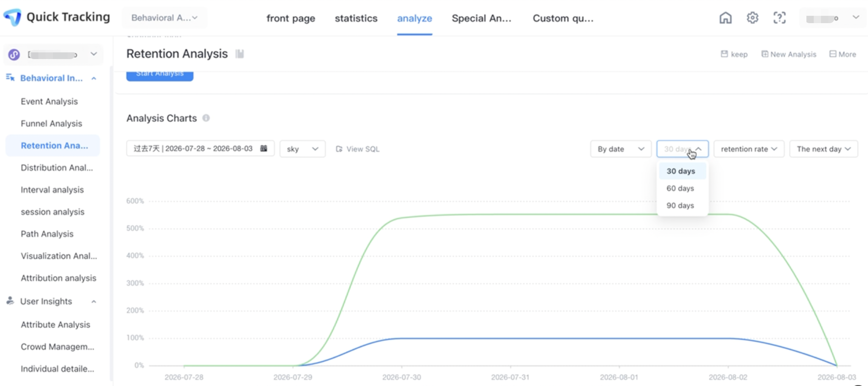This screenshot has height=386, width=868.
Task: Open the Special An... tab
Action: tap(482, 18)
